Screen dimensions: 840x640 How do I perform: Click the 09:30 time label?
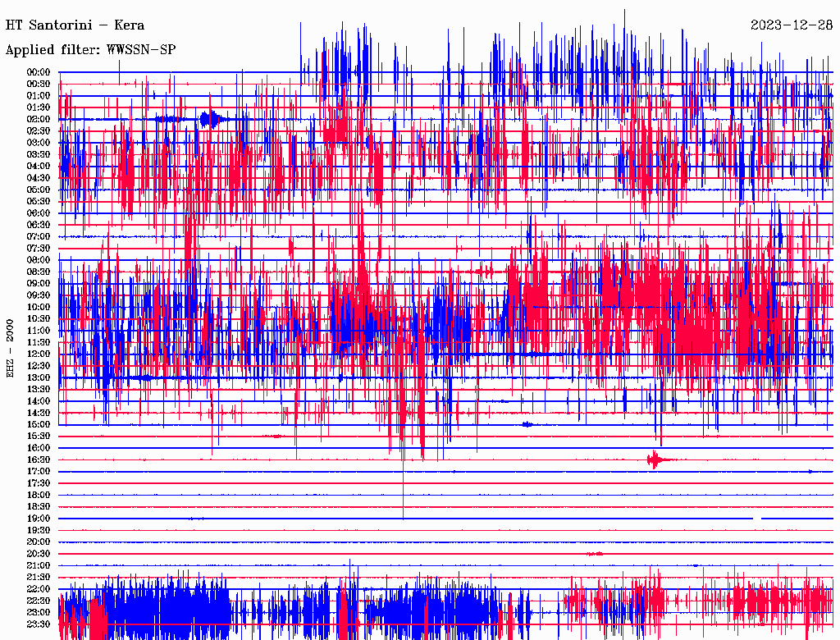pyautogui.click(x=39, y=296)
